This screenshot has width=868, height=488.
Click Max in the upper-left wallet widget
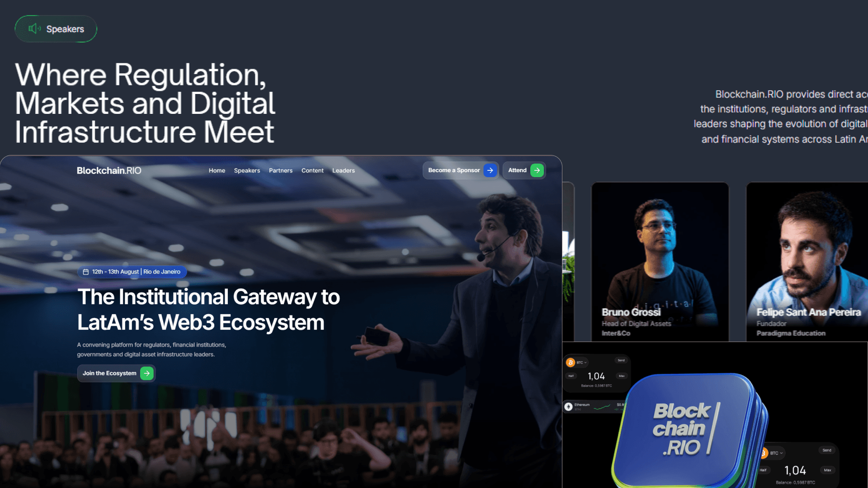tap(622, 376)
